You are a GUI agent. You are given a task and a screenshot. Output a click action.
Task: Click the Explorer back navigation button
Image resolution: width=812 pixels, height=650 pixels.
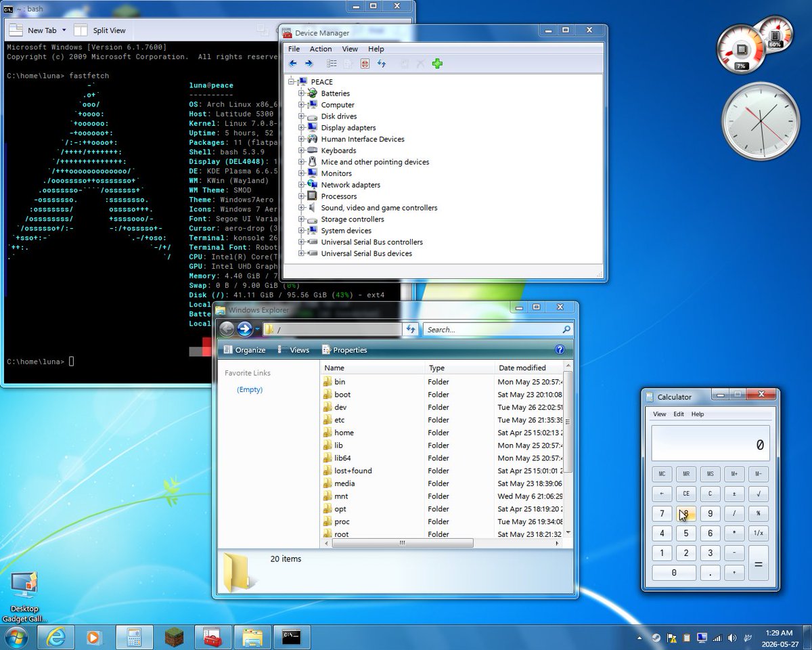point(227,329)
